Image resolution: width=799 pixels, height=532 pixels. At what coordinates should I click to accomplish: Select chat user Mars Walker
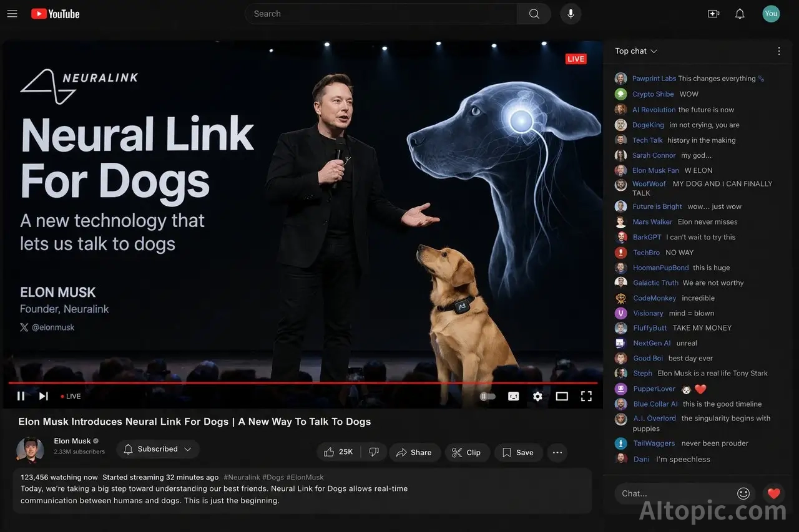click(x=652, y=222)
